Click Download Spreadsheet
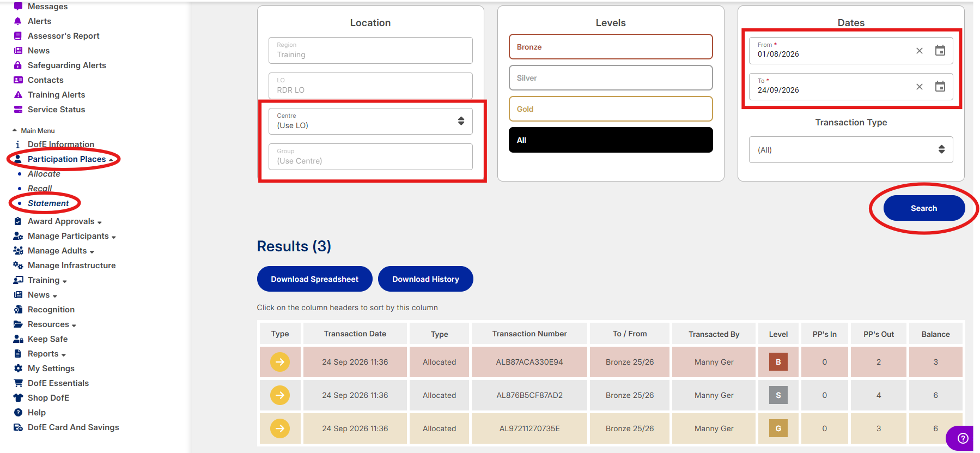Viewport: 980px width, 453px height. 315,279
